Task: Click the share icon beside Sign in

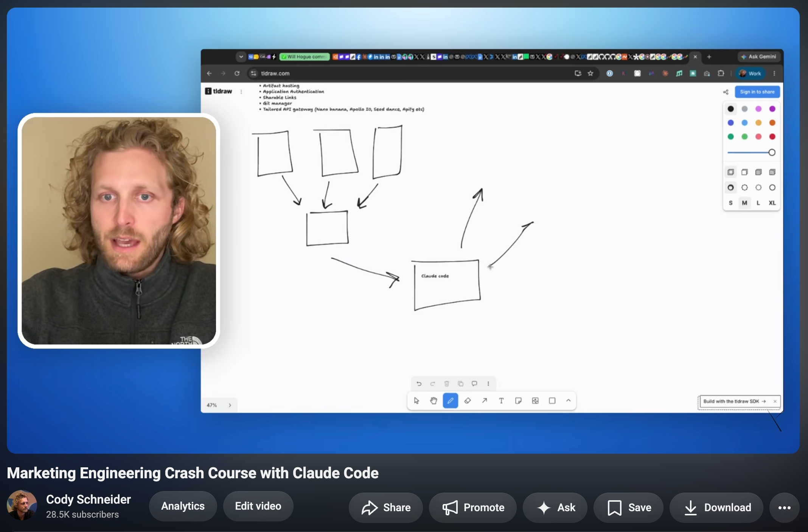Action: click(726, 92)
